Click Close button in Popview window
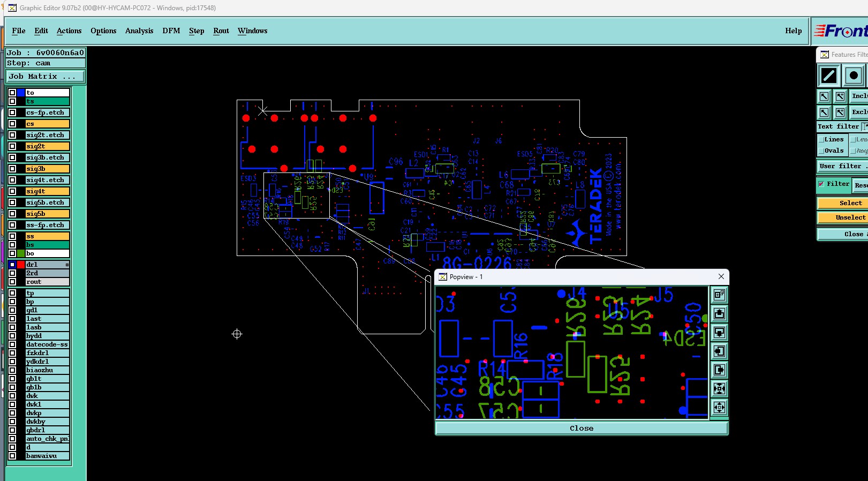Viewport: 868px width, 481px height. pos(582,428)
